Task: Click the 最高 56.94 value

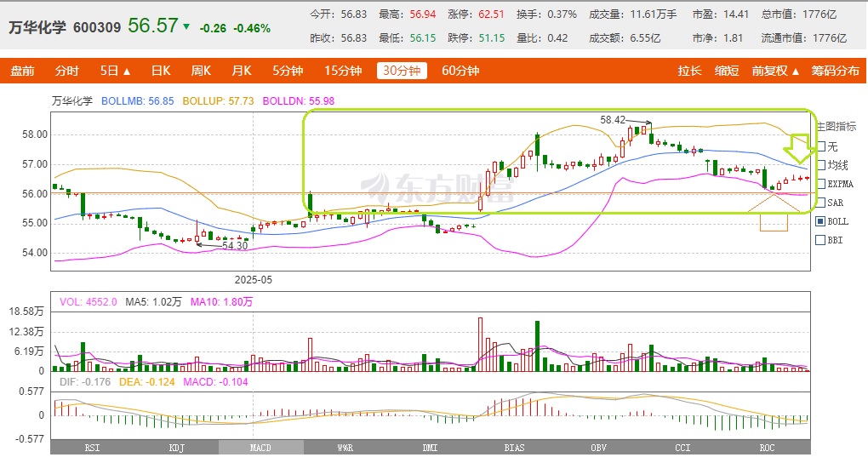Action: [423, 14]
